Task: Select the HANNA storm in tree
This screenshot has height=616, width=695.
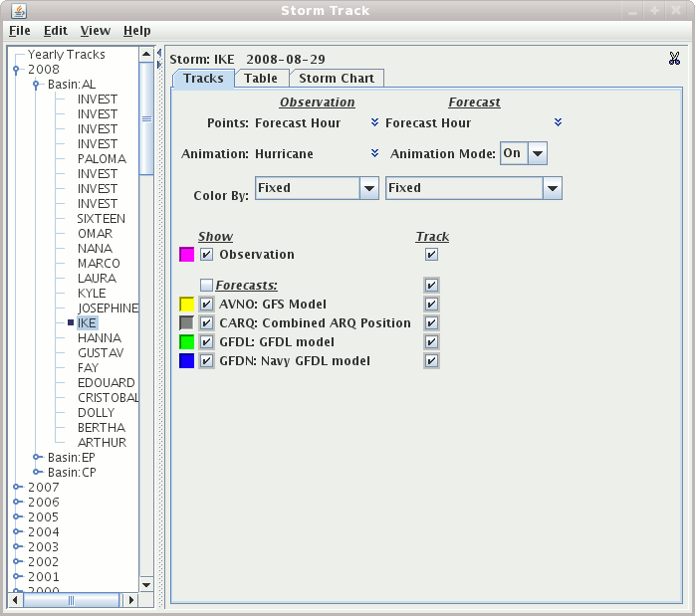Action: click(x=99, y=338)
